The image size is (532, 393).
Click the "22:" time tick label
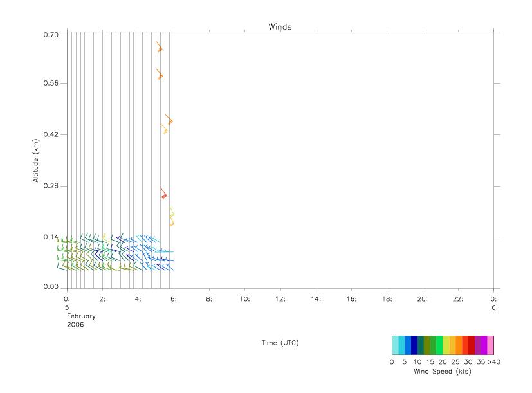(458, 299)
